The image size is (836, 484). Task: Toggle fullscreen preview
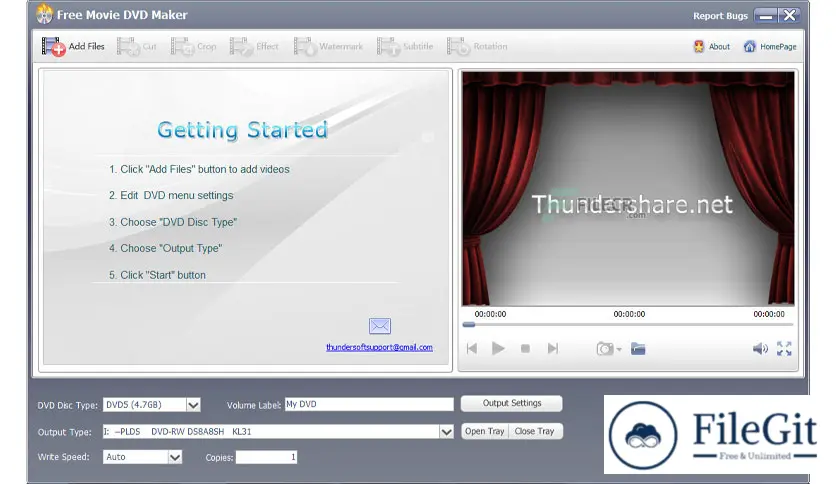tap(784, 349)
